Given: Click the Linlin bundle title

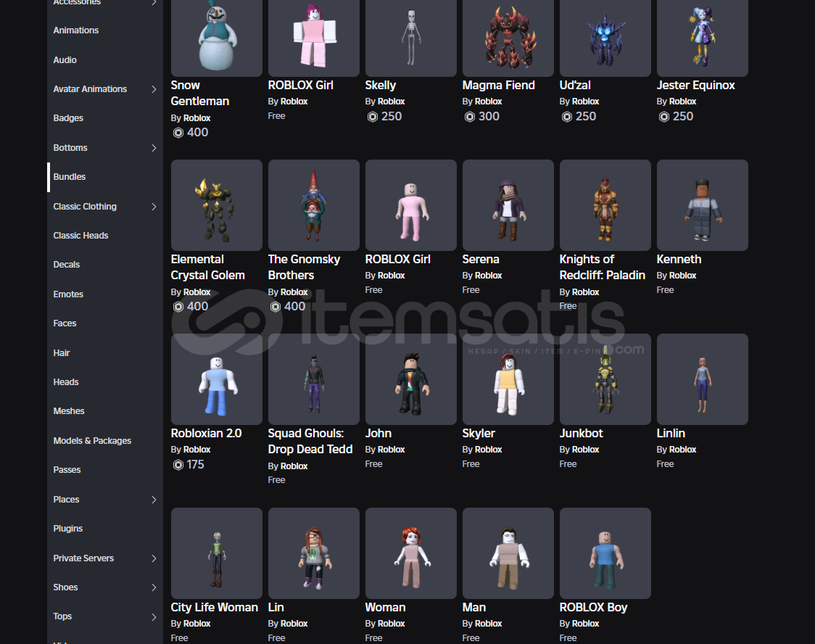Looking at the screenshot, I should pos(671,434).
